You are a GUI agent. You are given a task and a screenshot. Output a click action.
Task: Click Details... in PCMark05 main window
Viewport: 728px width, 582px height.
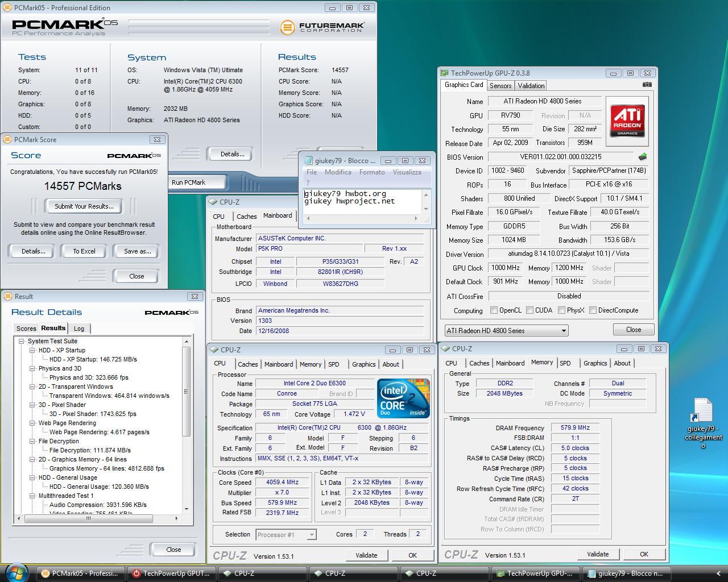[x=231, y=154]
